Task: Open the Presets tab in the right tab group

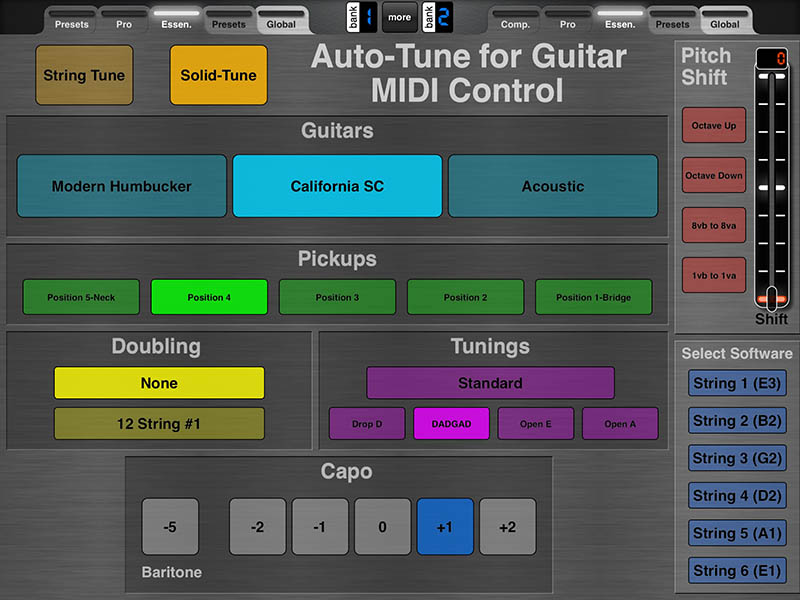Action: pyautogui.click(x=672, y=20)
